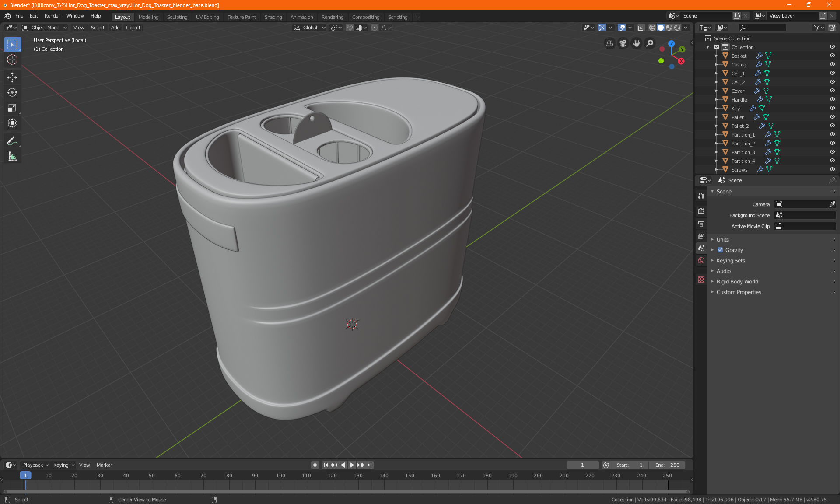Open the Playback dropdown in timeline
This screenshot has width=840, height=504.
[35, 465]
